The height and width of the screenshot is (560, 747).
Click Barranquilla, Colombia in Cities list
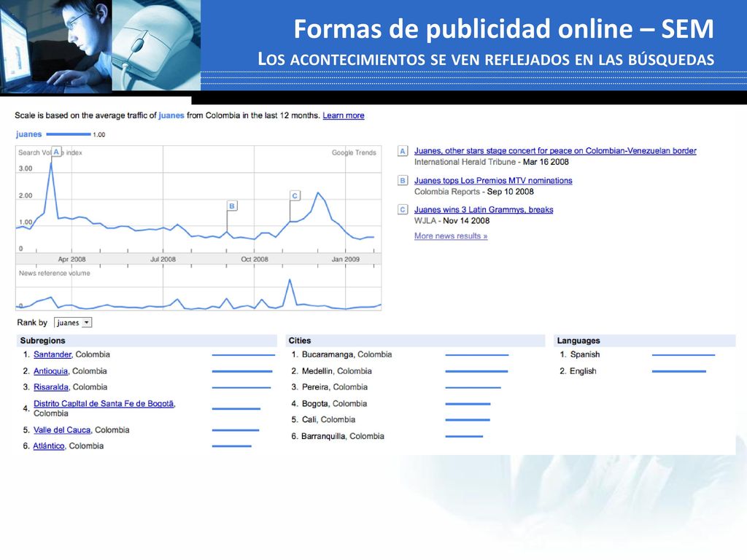point(343,436)
